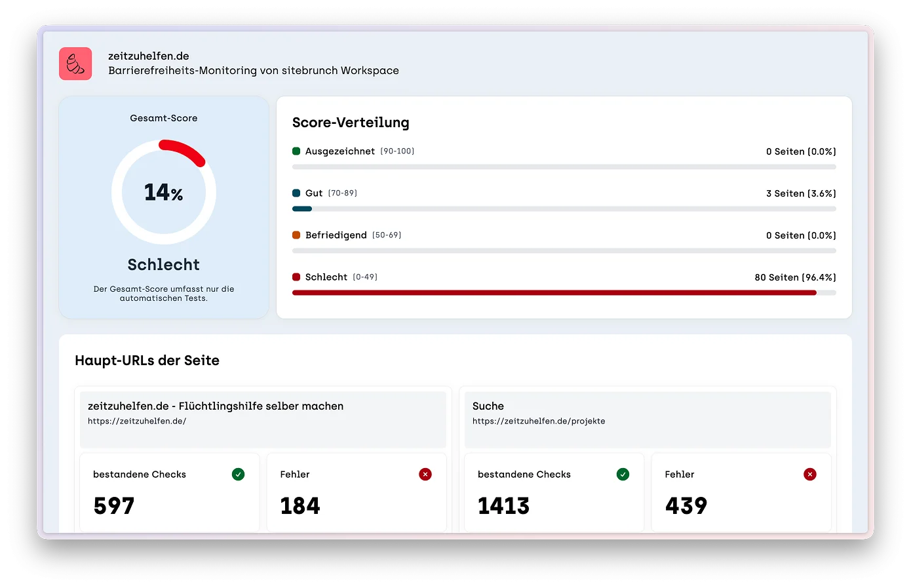911x588 pixels.
Task: Click the sitebrunch croissant logo icon
Action: 75,64
